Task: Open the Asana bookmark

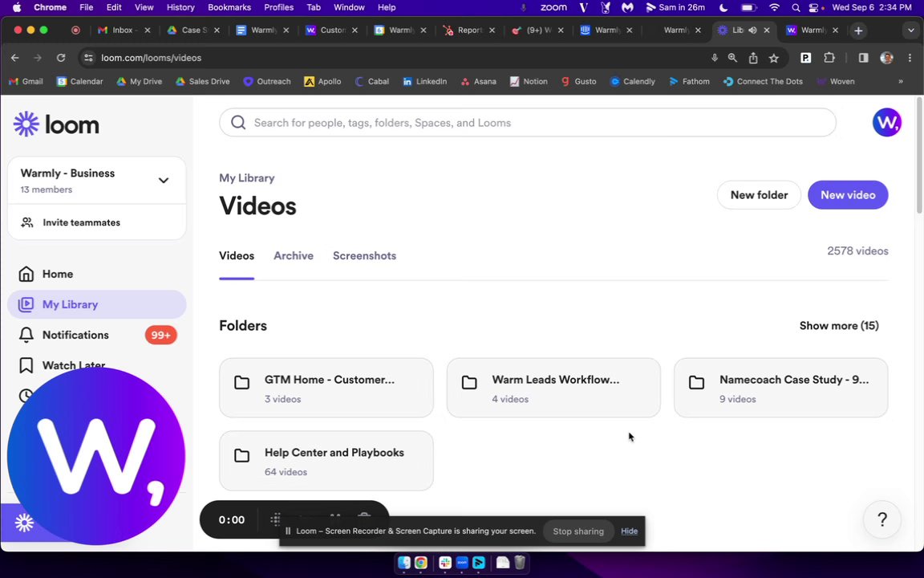Action: tap(479, 81)
